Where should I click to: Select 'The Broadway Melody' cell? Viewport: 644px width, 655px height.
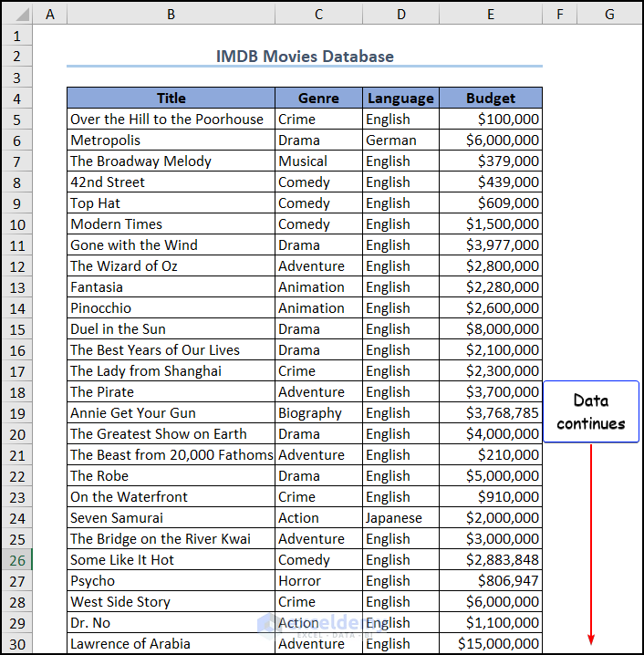[171, 161]
